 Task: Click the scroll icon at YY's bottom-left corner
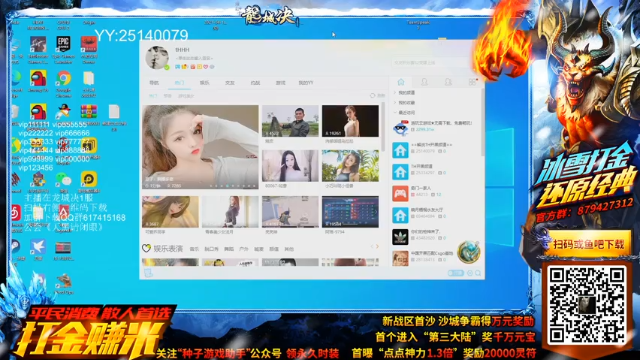(148, 273)
